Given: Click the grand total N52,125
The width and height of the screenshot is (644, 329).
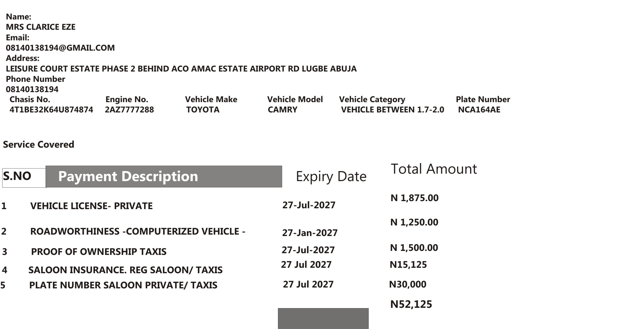Looking at the screenshot, I should tap(411, 304).
